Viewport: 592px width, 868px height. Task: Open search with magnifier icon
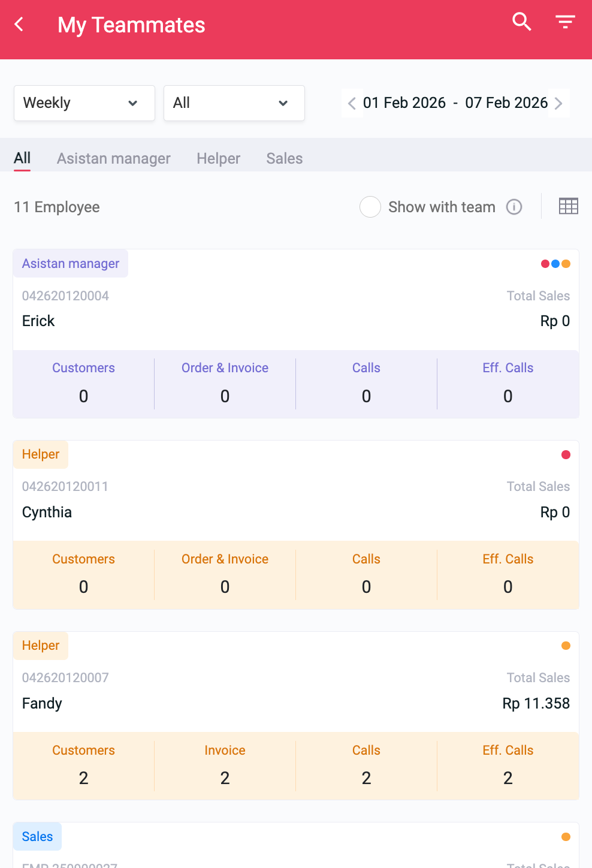[521, 22]
